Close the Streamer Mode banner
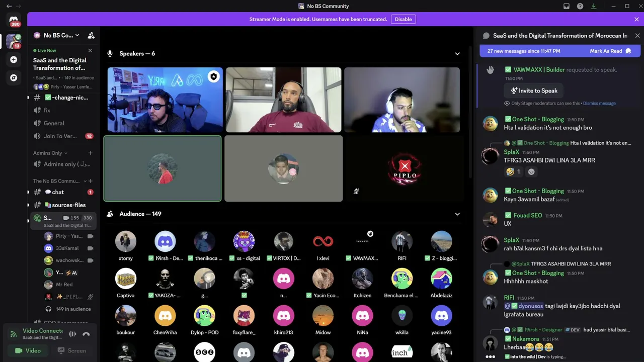This screenshot has width=644, height=362. coord(636,19)
